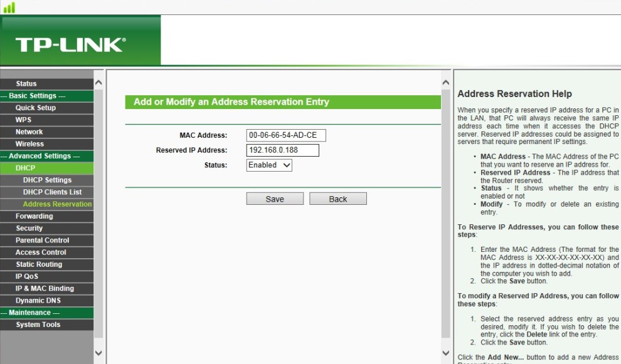
Task: Open the Status menu item
Action: 26,84
